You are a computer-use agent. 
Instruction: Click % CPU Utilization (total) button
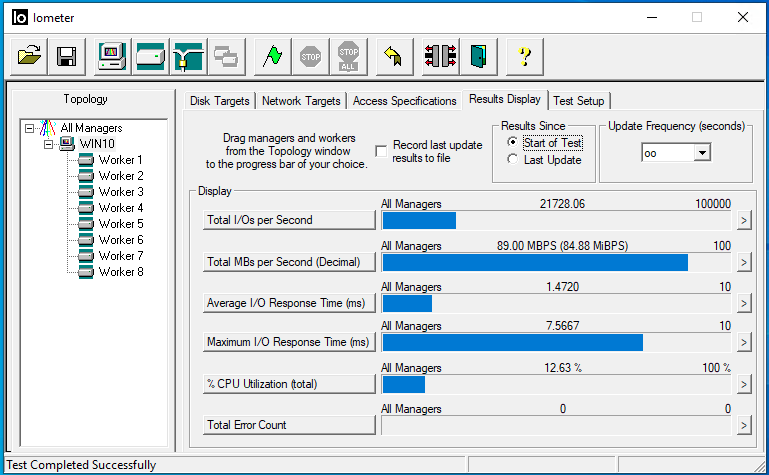tap(289, 384)
